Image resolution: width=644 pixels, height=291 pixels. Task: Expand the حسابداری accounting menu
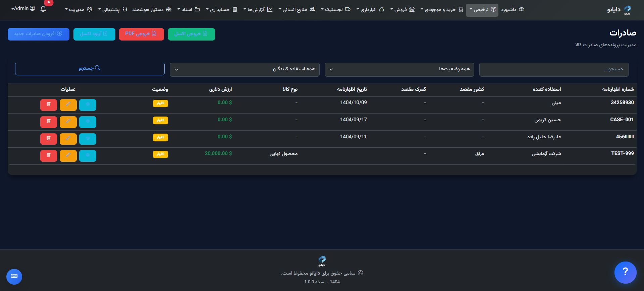click(221, 10)
